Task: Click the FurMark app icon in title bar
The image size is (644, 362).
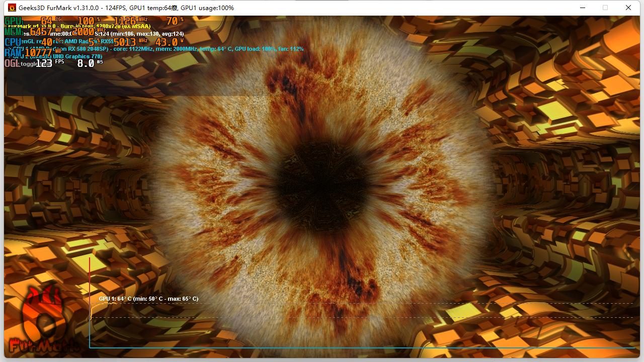Action: [12, 8]
